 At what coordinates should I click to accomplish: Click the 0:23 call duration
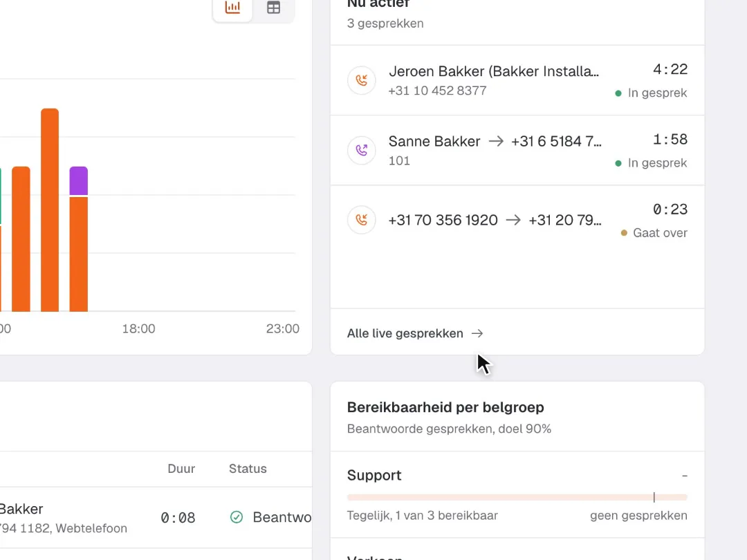point(670,209)
